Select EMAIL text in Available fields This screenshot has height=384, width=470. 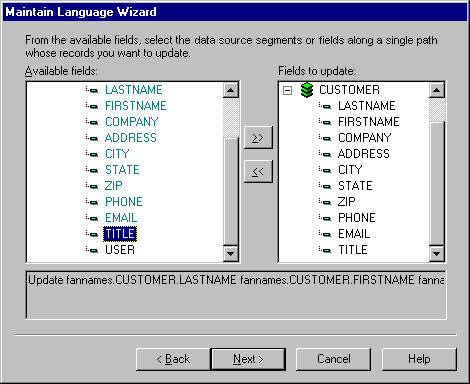pyautogui.click(x=121, y=218)
